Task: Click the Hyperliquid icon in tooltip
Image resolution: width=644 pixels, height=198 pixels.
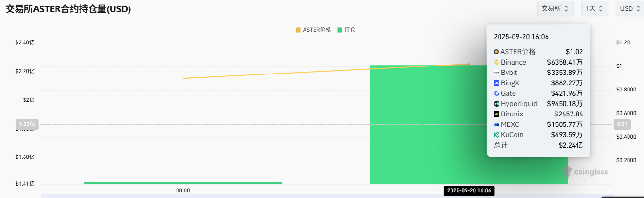Action: pyautogui.click(x=496, y=104)
